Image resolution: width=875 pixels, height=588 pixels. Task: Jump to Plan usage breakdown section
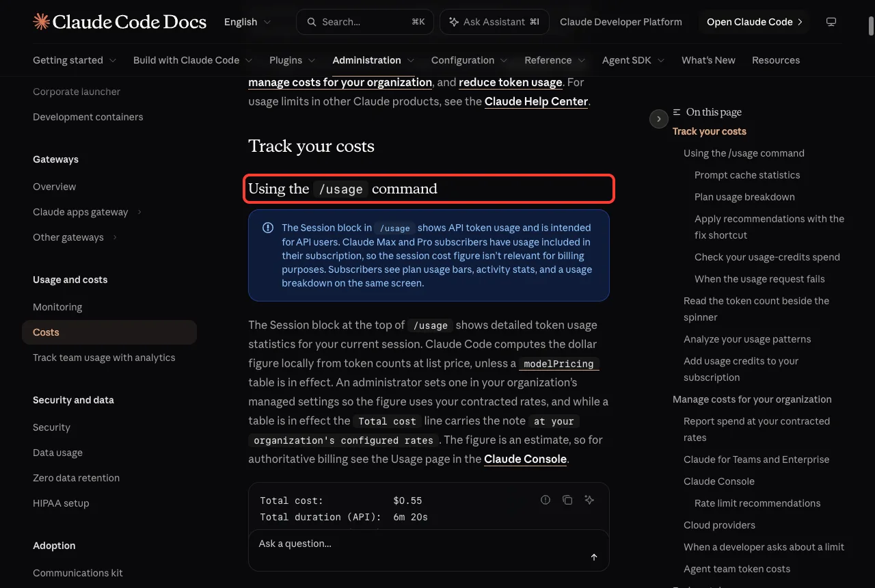744,197
